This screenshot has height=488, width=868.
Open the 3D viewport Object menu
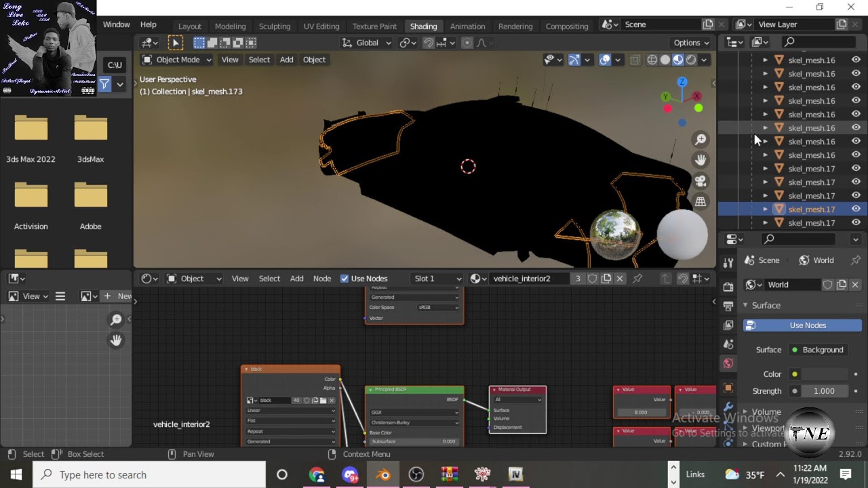[x=314, y=60]
